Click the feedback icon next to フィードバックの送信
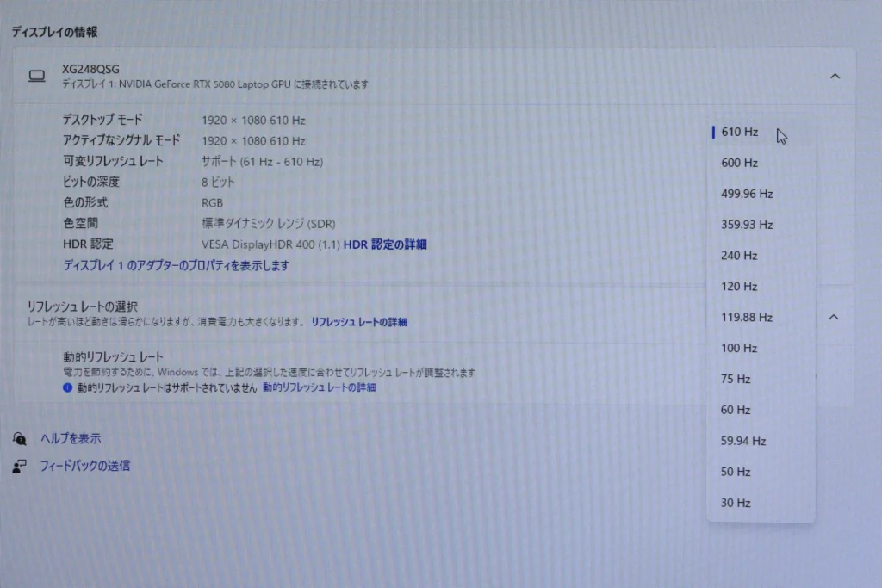The height and width of the screenshot is (588, 882). pyautogui.click(x=20, y=466)
